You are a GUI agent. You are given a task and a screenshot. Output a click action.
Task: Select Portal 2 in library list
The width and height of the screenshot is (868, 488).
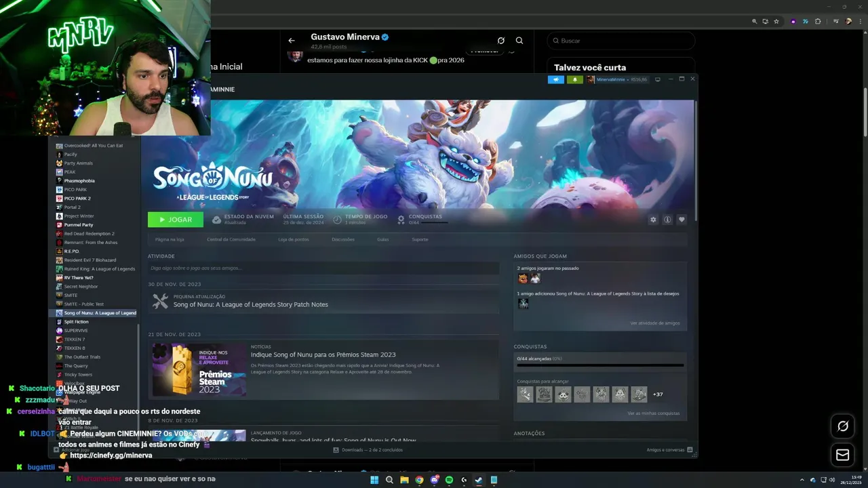click(73, 207)
